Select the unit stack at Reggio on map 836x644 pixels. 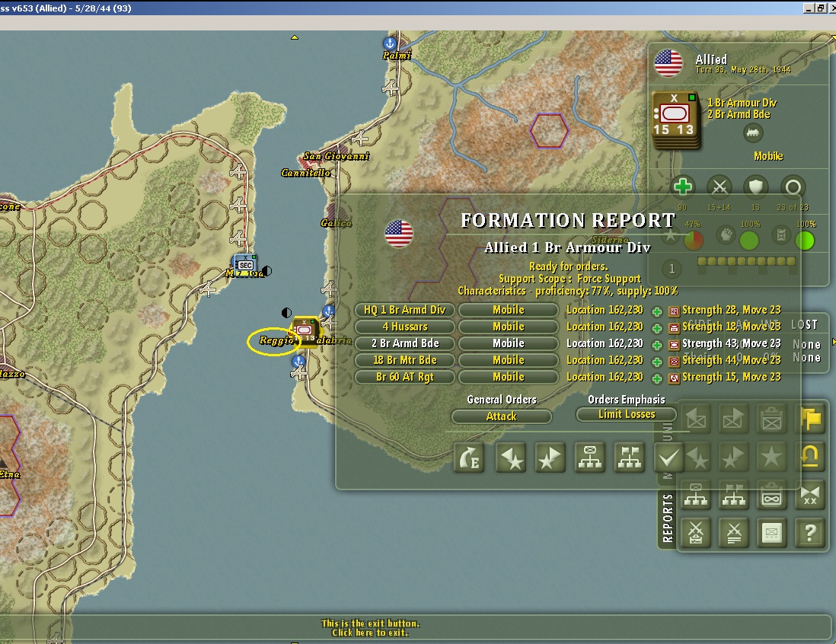[x=305, y=332]
